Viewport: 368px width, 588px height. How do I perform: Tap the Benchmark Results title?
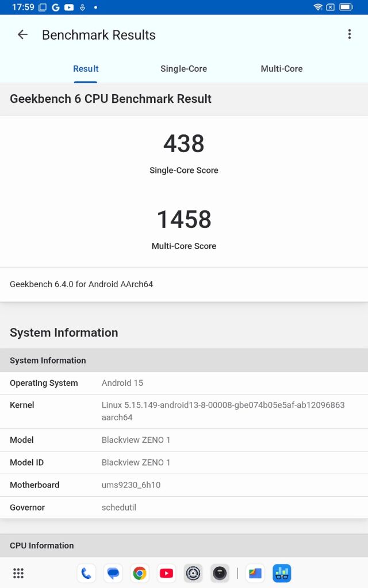99,35
